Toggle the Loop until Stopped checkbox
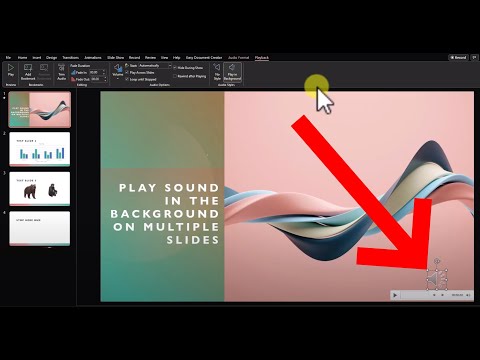 tap(127, 79)
